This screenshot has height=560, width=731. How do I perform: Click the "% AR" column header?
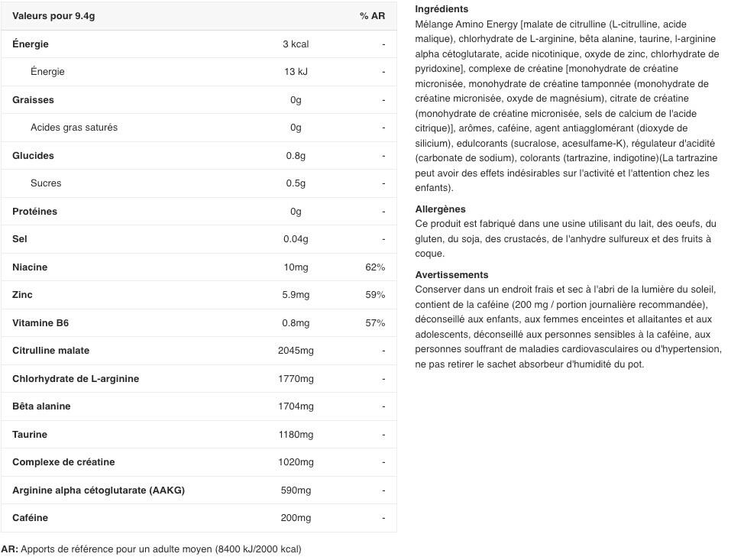click(372, 16)
